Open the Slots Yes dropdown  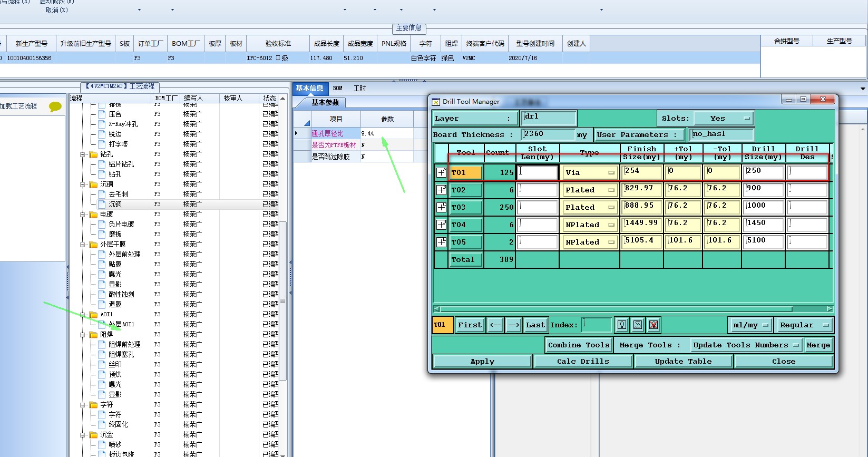[x=723, y=119]
